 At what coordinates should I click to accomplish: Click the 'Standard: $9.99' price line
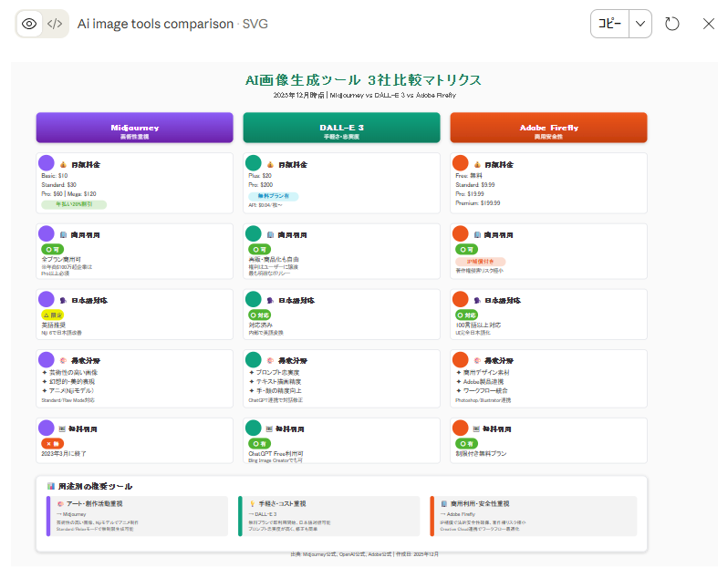click(475, 185)
